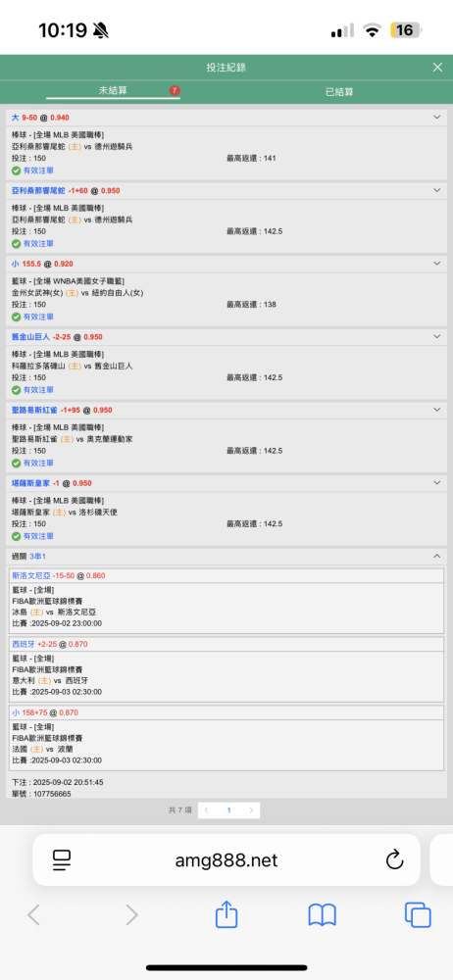Viewport: 453px width, 980px height.
Task: Switch to the 已結算 tab
Action: pos(339,92)
